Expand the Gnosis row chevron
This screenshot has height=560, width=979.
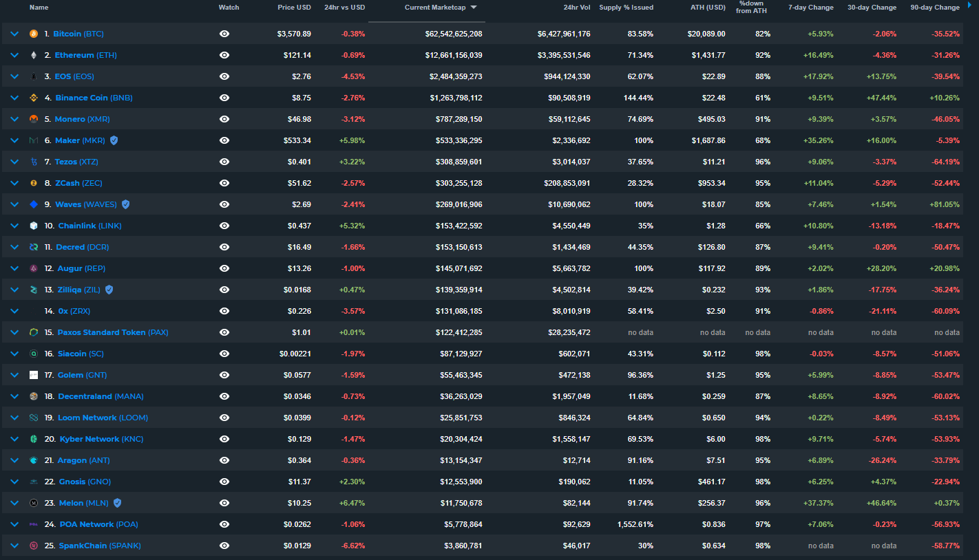pyautogui.click(x=14, y=482)
